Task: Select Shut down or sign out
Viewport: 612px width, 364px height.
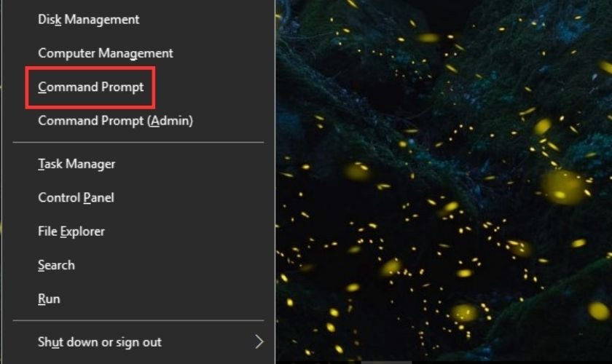Action: (x=100, y=342)
